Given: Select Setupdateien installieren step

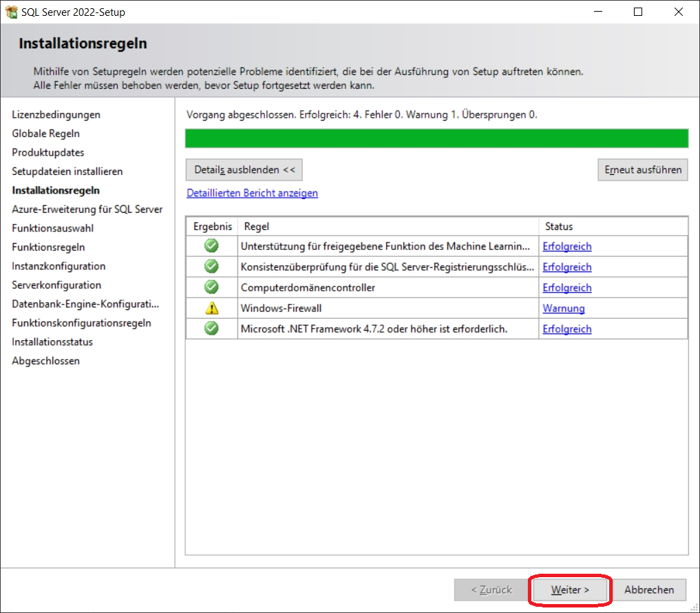Looking at the screenshot, I should coord(67,171).
